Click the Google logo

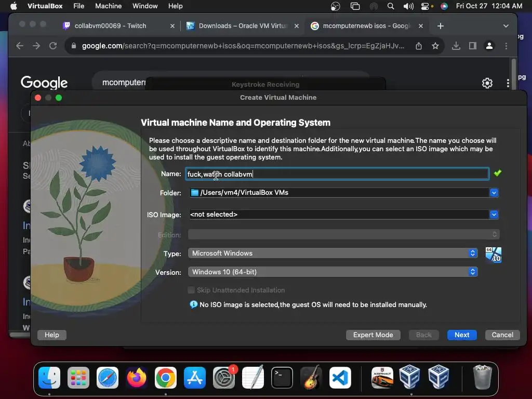pos(44,83)
